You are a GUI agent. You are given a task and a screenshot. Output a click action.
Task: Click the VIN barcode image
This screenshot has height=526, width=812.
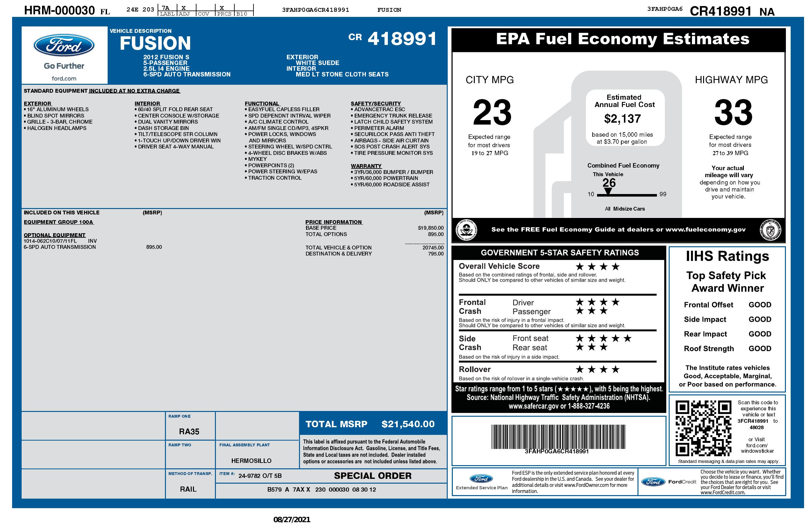(558, 436)
